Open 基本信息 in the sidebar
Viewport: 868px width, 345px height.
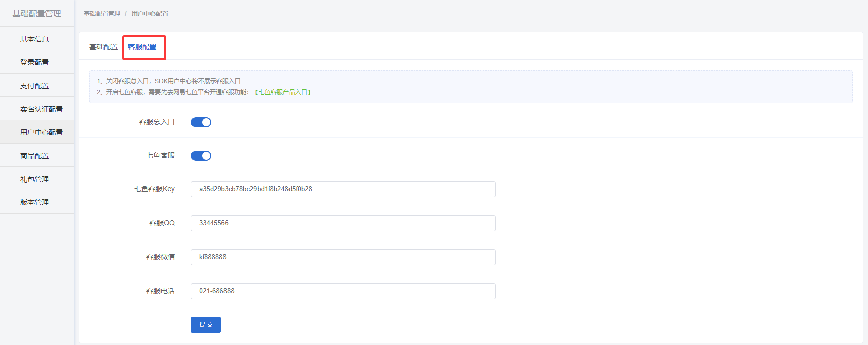37,39
